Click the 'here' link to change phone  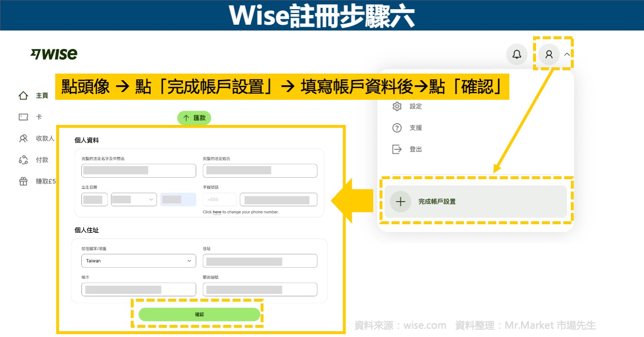217,212
